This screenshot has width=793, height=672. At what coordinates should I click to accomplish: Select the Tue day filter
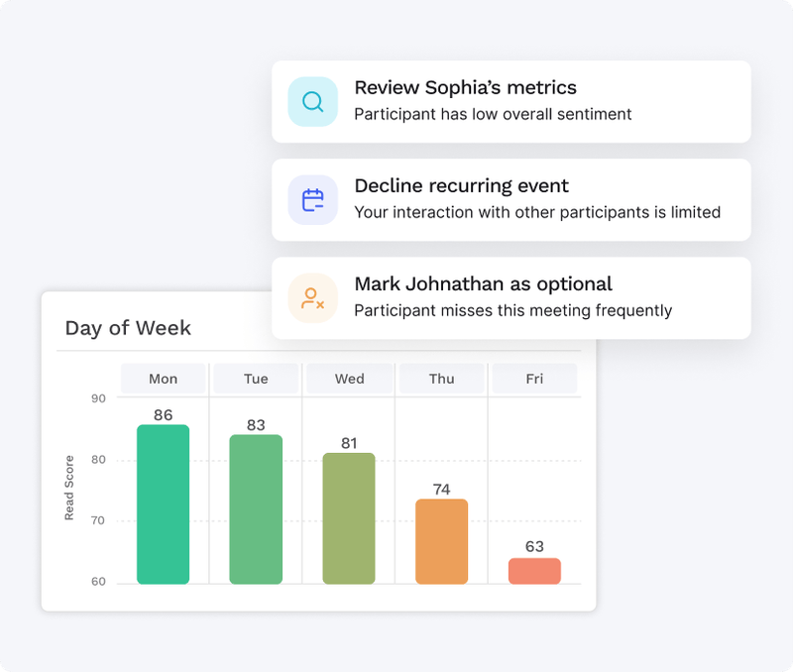pos(256,379)
